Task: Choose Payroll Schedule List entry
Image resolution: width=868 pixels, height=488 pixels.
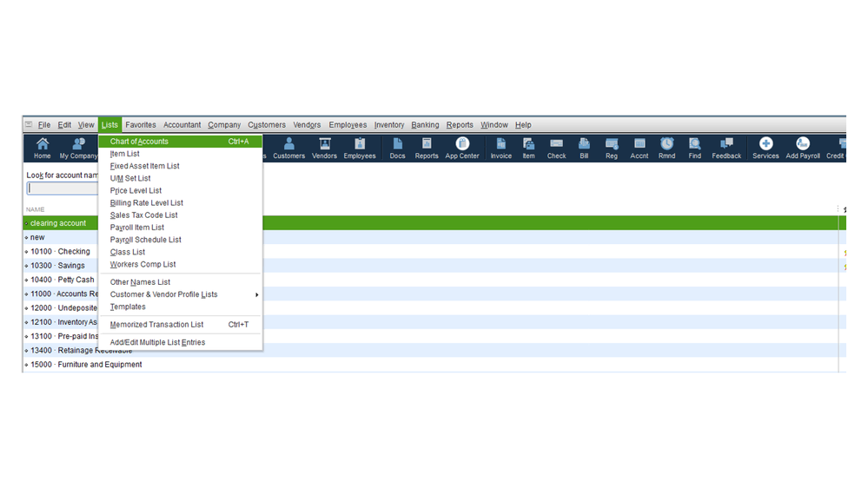Action: click(181, 240)
